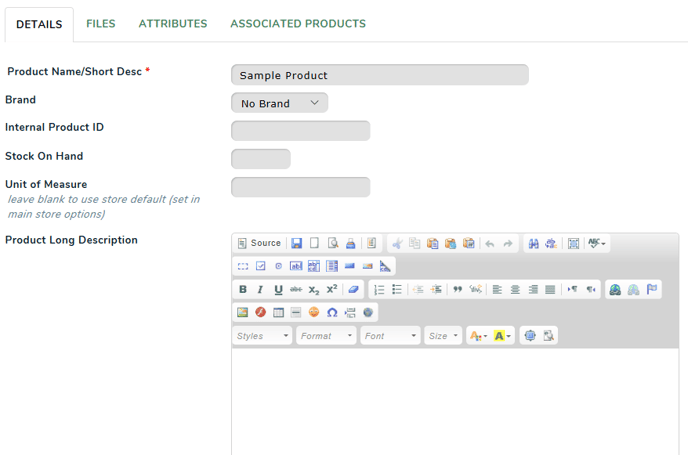This screenshot has width=688, height=455.
Task: Toggle Italic formatting
Action: [260, 290]
